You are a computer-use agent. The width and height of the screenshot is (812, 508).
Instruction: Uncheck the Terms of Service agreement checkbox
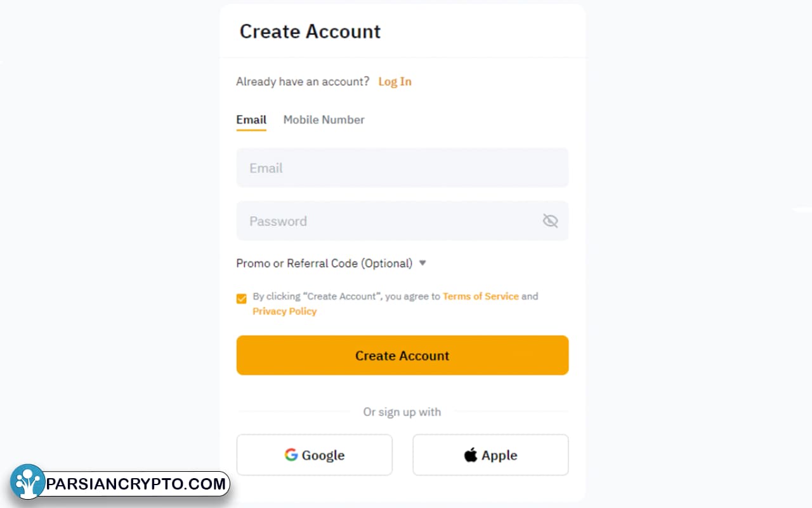[x=242, y=298]
